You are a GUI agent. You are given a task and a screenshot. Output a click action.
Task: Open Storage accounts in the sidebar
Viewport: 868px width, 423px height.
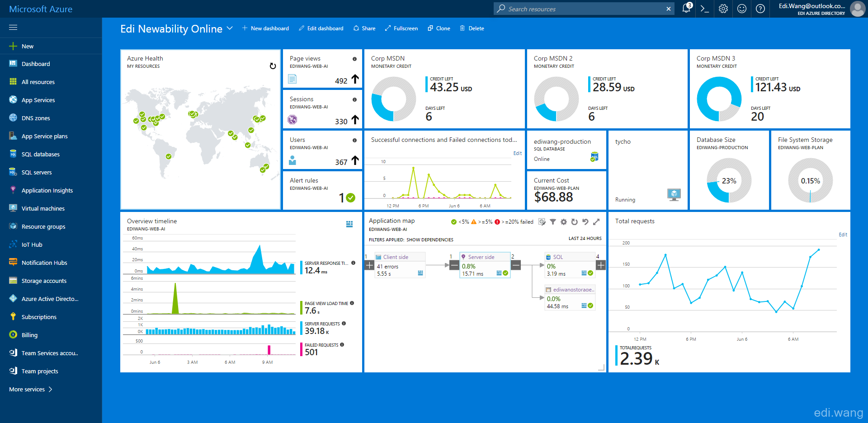point(51,281)
